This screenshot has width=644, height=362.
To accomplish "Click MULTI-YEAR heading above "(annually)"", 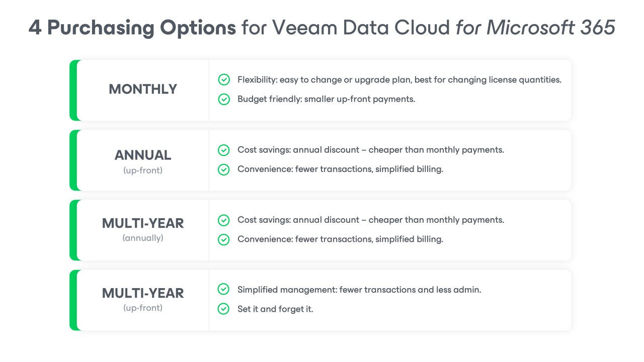I will tap(143, 223).
